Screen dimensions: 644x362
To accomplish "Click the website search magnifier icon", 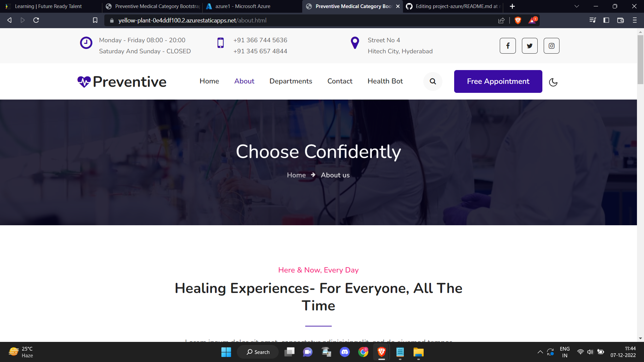I will (x=433, y=81).
